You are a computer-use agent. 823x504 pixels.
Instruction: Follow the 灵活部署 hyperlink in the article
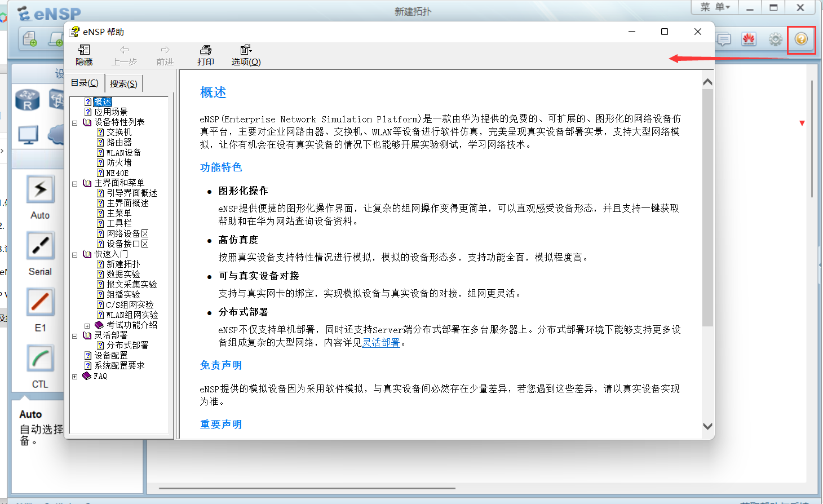click(381, 342)
